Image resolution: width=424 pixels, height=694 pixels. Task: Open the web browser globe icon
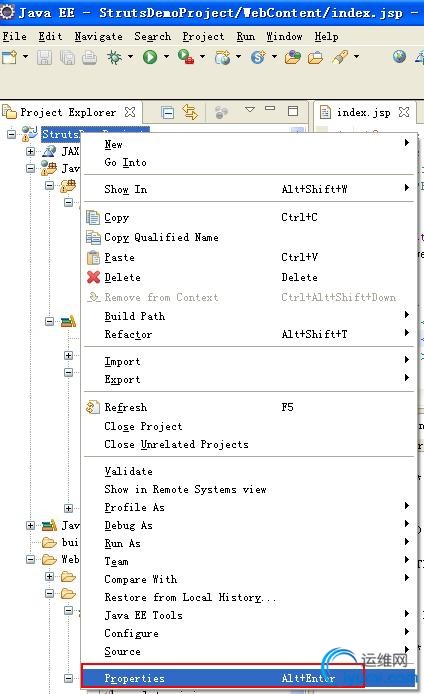tap(399, 57)
